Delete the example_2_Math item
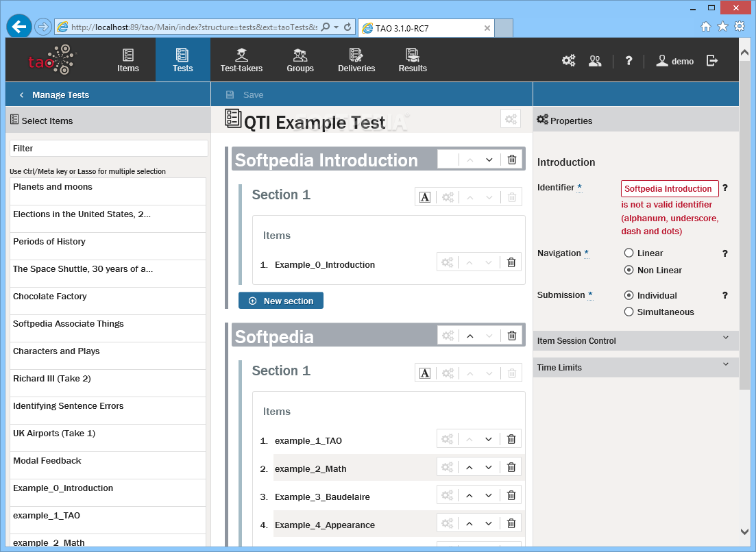Image resolution: width=756 pixels, height=552 pixels. [x=511, y=467]
